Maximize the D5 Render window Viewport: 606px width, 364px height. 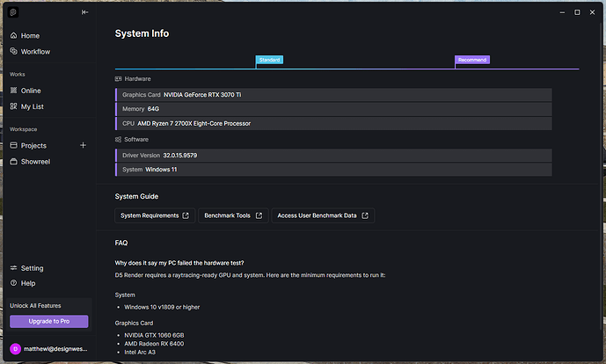coord(577,12)
